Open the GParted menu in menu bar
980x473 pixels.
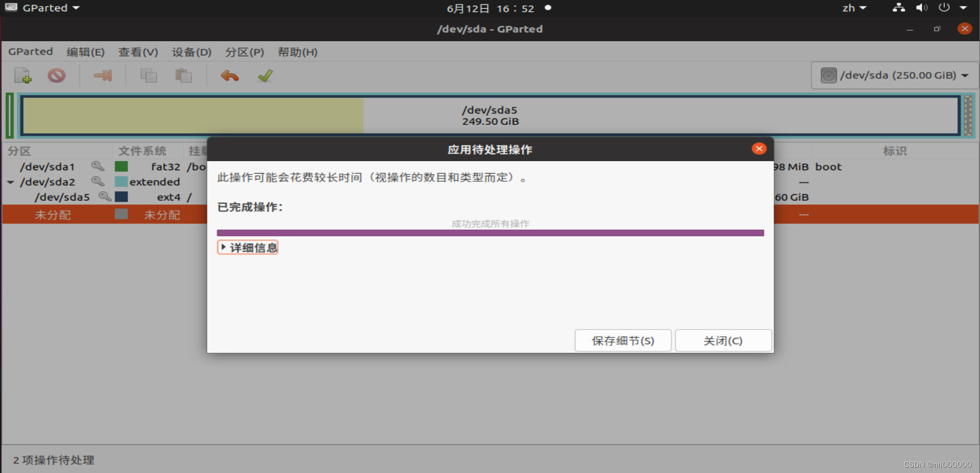click(30, 52)
